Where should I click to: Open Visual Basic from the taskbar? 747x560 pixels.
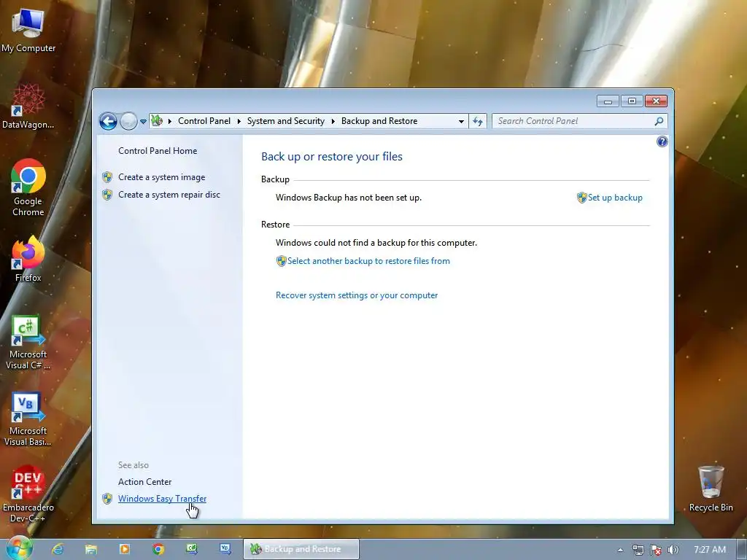(225, 549)
